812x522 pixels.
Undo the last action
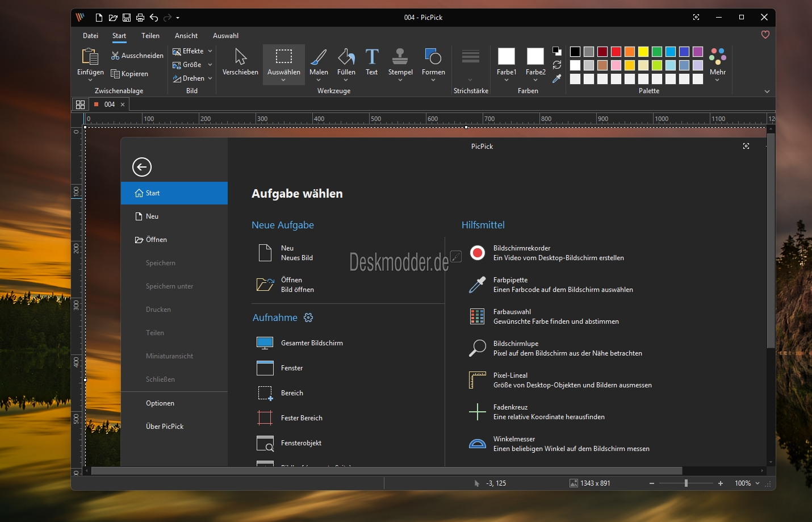(x=154, y=18)
